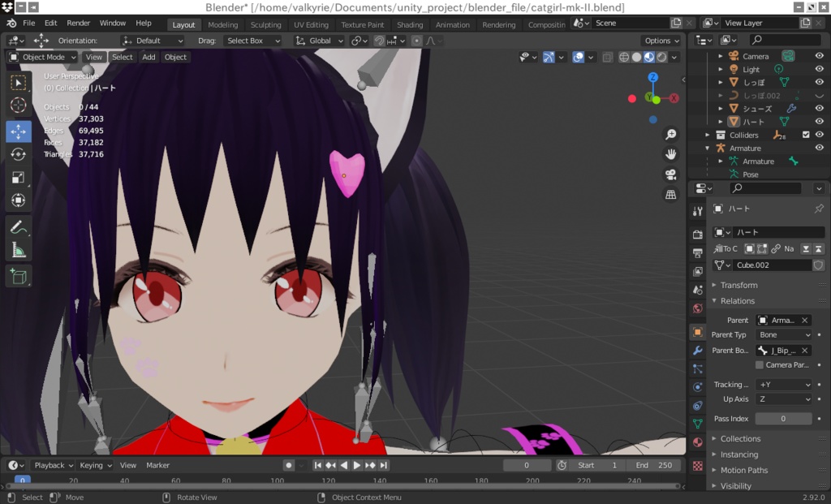The width and height of the screenshot is (831, 504).
Task: Hide the Light object in outliner
Action: click(820, 69)
